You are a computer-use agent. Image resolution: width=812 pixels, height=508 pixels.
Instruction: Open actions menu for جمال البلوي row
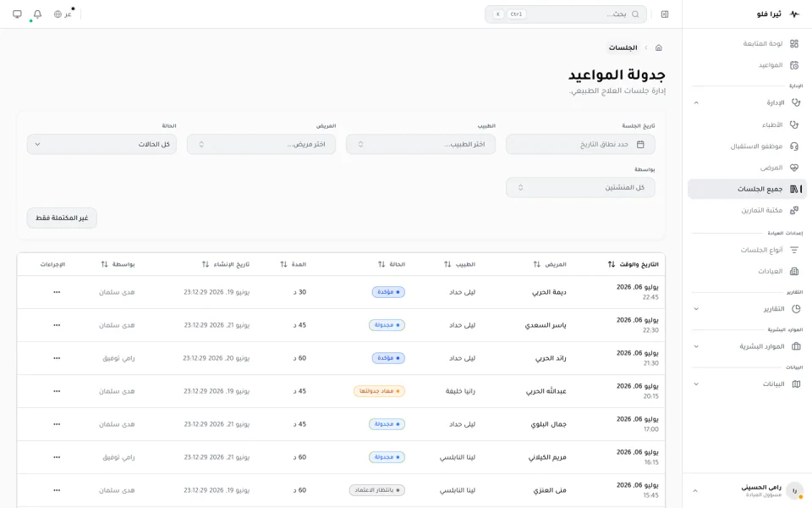tap(57, 424)
